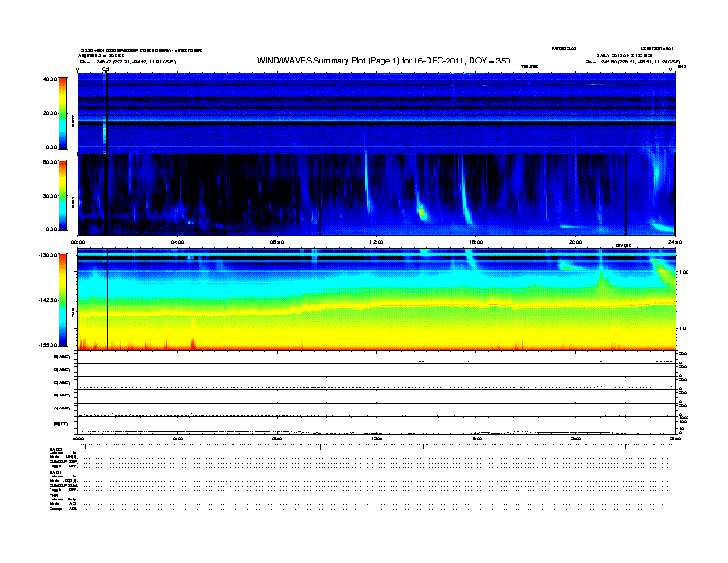Click the 04:00 tick label below the RAD1 spectrogram
Image resolution: width=728 pixels, height=563 pixels.
tap(177, 242)
